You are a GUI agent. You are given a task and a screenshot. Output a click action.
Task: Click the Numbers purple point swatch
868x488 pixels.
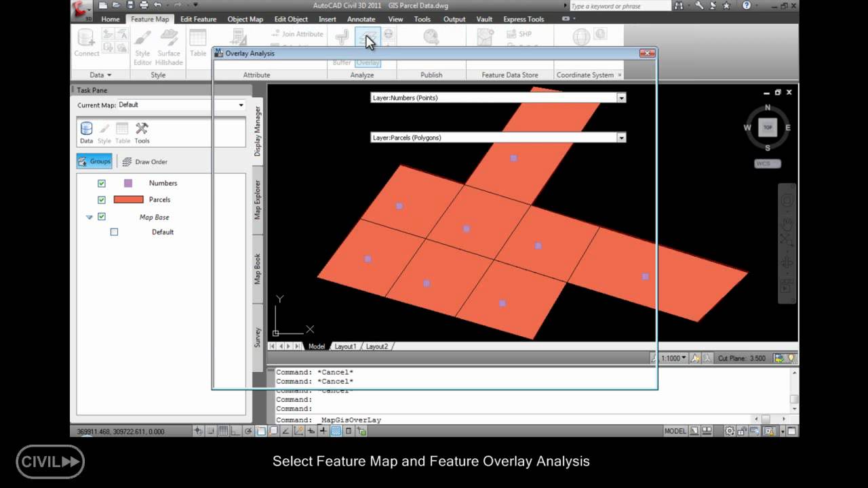pos(128,183)
